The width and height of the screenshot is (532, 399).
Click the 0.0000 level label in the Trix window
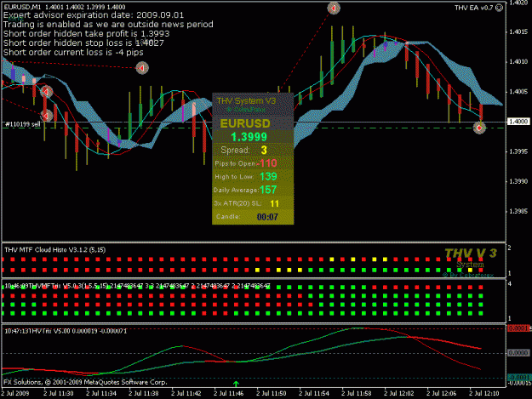coord(518,353)
